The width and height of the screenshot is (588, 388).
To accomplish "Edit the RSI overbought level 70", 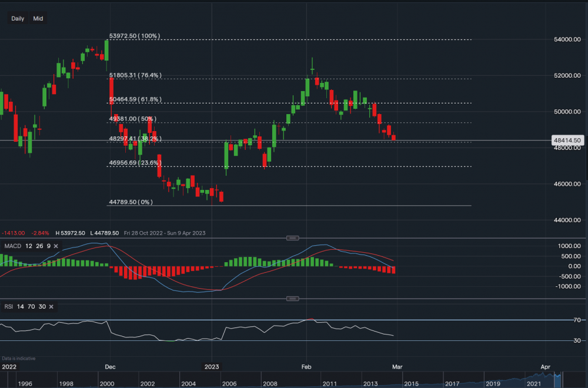I will [x=32, y=307].
